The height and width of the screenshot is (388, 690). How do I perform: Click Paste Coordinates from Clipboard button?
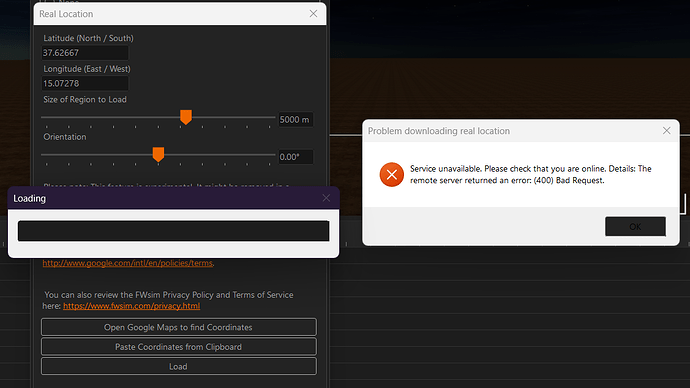click(179, 347)
